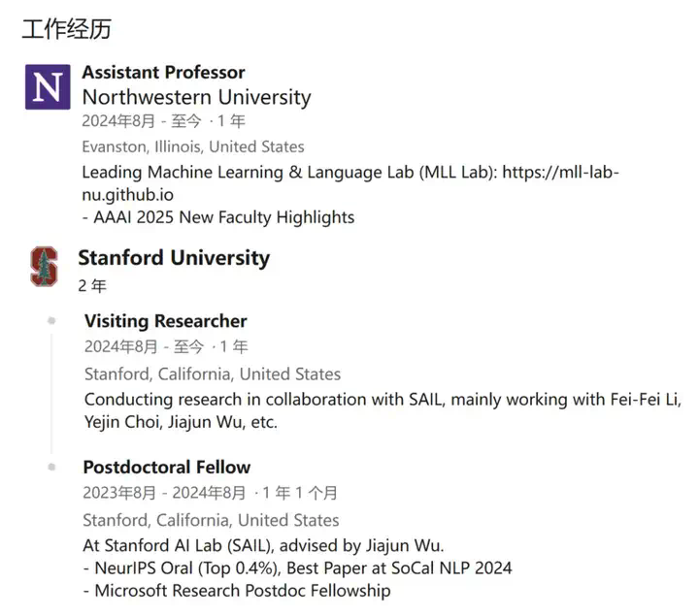Click the Visiting Researcher timeline bullet
Image resolution: width=699 pixels, height=616 pixels.
[51, 321]
